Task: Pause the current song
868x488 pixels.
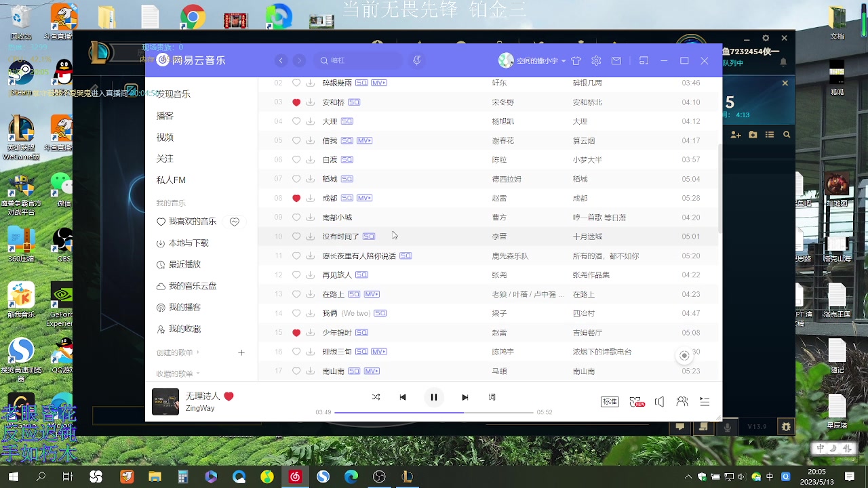Action: [x=434, y=397]
